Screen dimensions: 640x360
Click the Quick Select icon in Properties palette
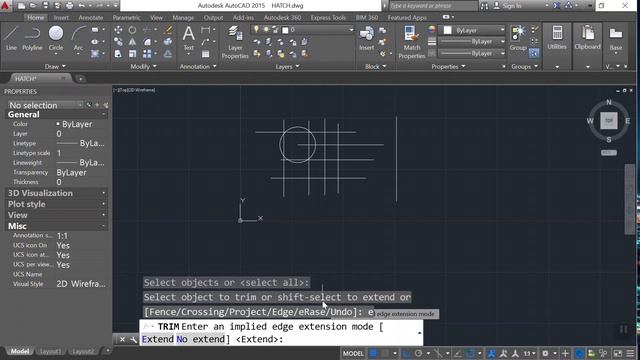click(x=106, y=105)
